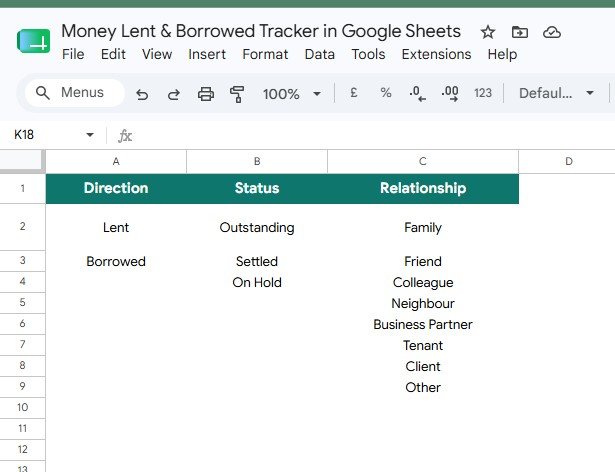Format as percent

[386, 93]
